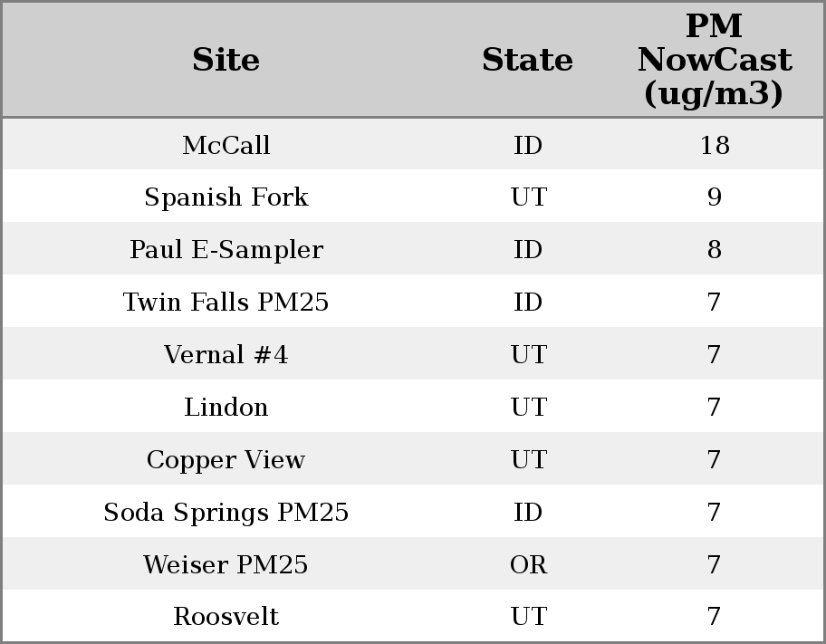826x644 pixels.
Task: Click McCall's PM value of 18
Action: tap(714, 145)
